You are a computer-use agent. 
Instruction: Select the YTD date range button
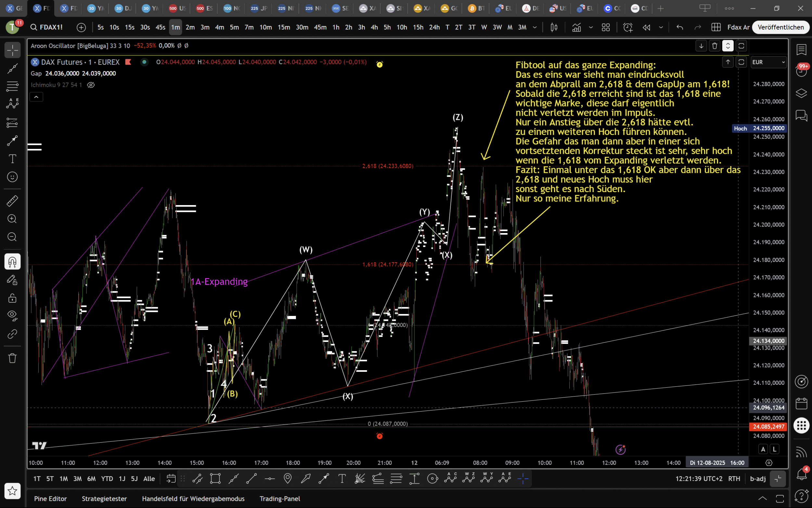tap(107, 479)
